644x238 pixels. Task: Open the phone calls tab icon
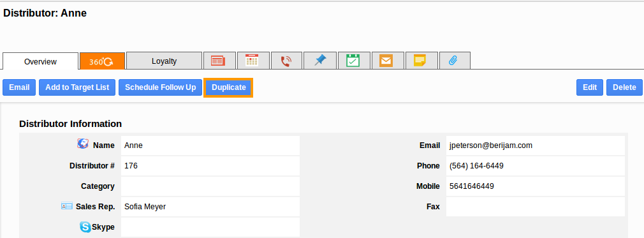point(286,61)
